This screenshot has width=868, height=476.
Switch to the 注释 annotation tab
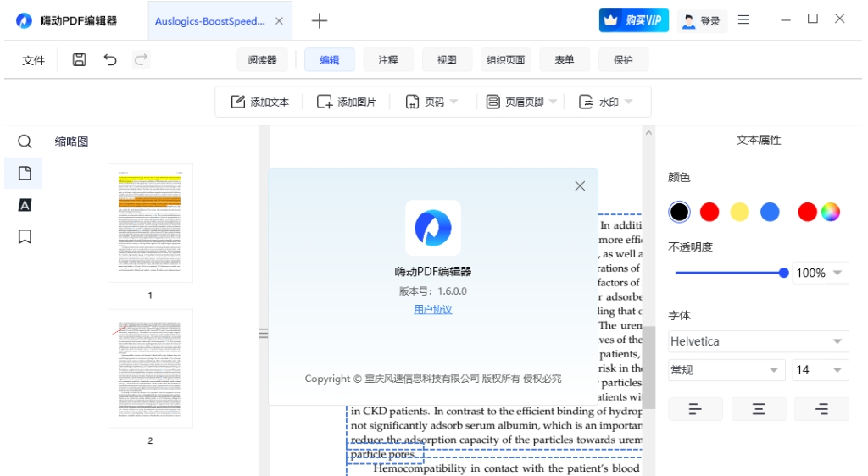(x=388, y=59)
